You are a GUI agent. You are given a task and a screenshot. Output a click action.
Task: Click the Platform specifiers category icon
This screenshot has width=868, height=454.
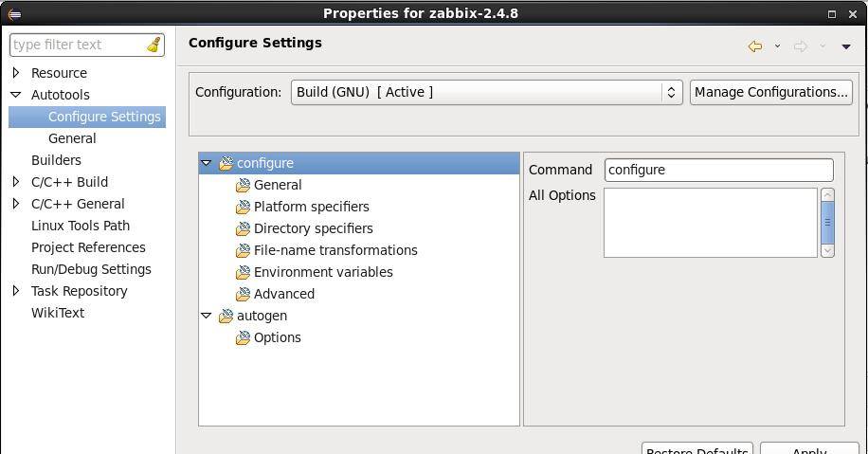243,207
